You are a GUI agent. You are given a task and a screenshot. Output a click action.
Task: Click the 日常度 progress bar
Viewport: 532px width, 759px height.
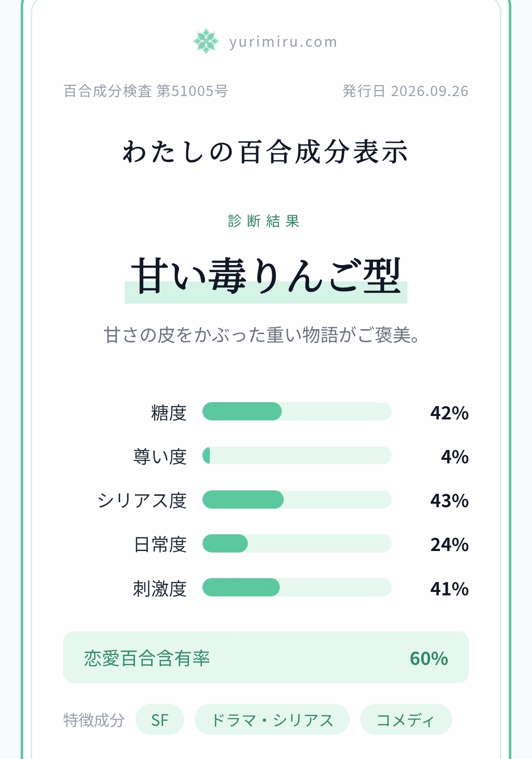(297, 544)
